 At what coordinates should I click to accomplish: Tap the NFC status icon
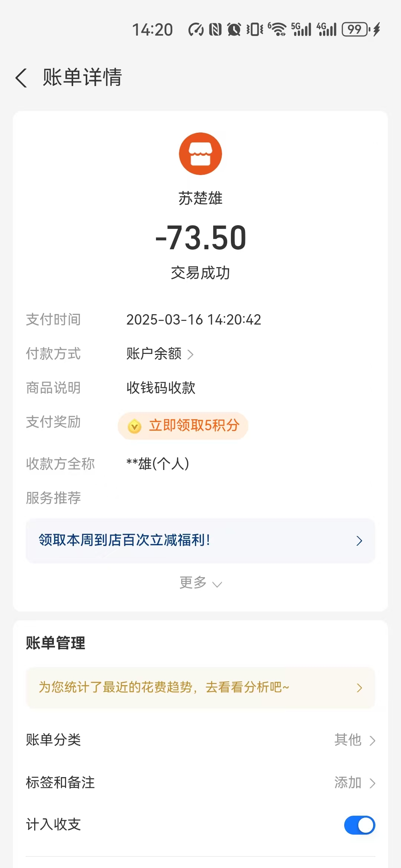click(x=215, y=29)
